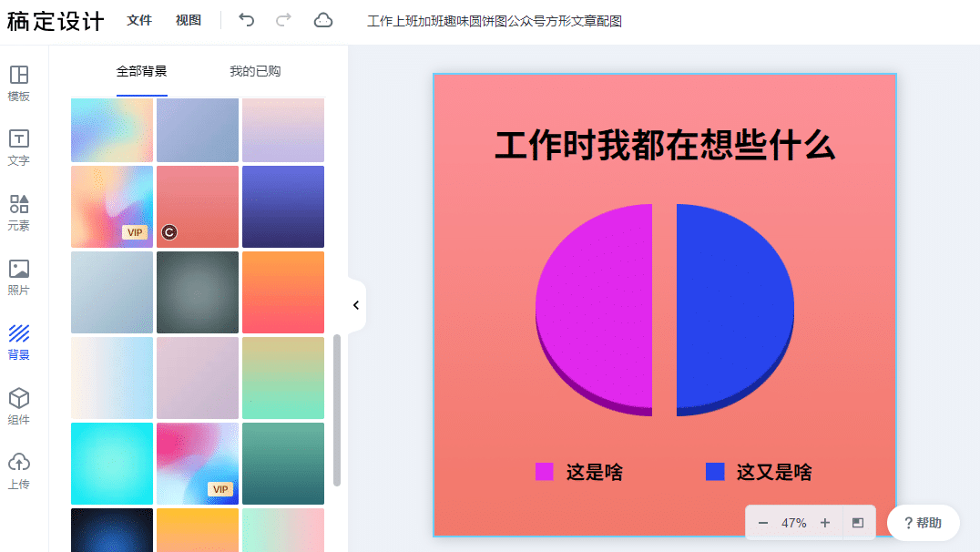Select the dark gray radial background
This screenshot has width=980, height=552.
(198, 292)
